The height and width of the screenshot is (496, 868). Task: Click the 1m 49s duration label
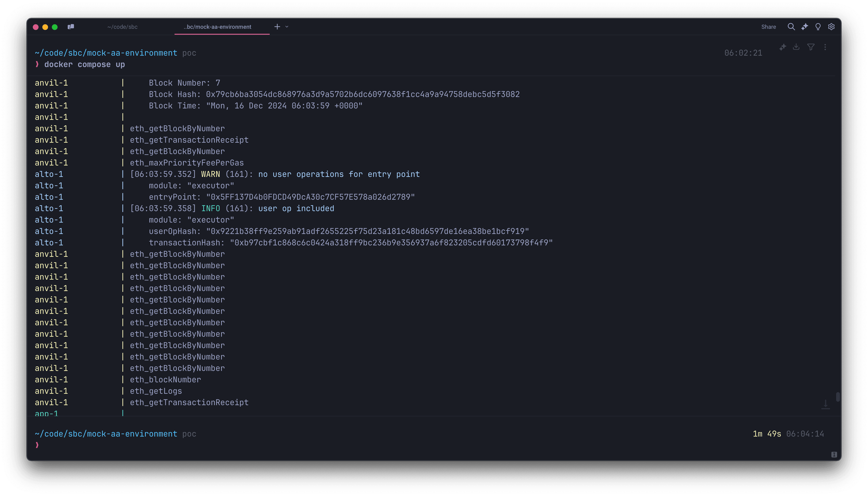[767, 434]
